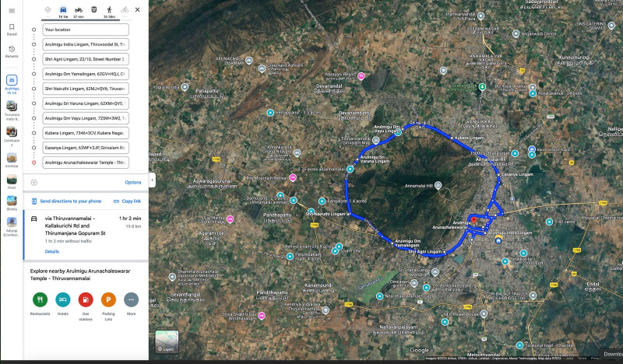Select the Shiva Shakthi Dasa pink lodging marker
Screen dimensions: 623x364
coord(262,316)
